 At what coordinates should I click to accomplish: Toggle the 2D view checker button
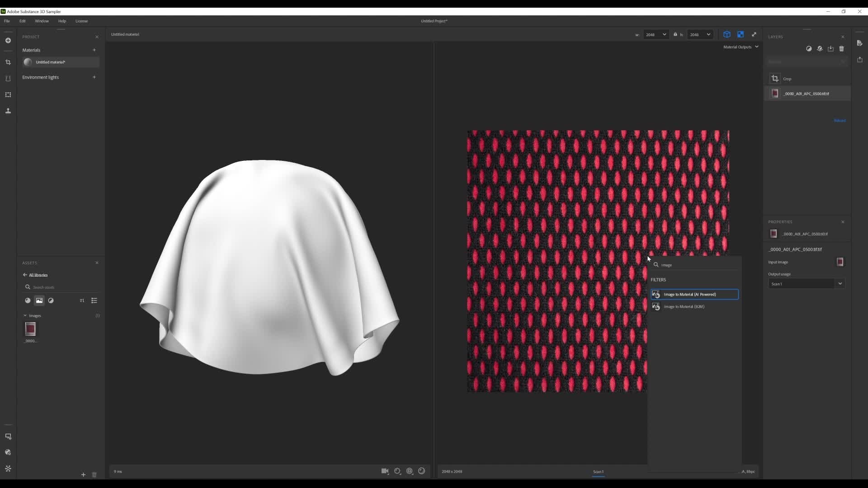741,34
